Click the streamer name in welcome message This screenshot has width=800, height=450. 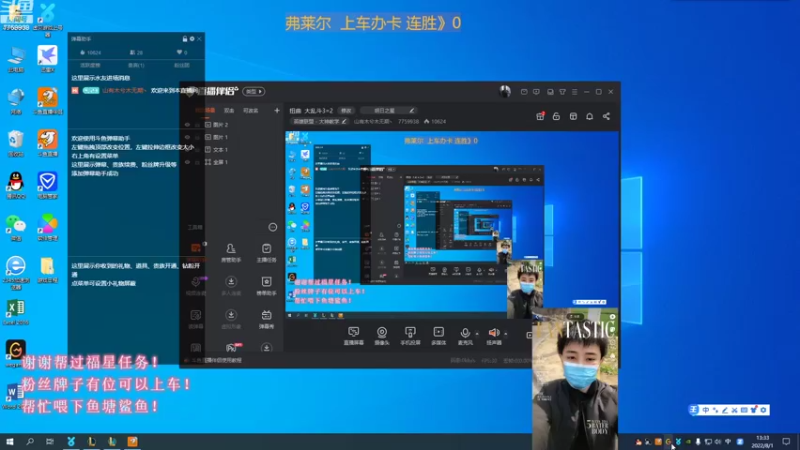124,90
